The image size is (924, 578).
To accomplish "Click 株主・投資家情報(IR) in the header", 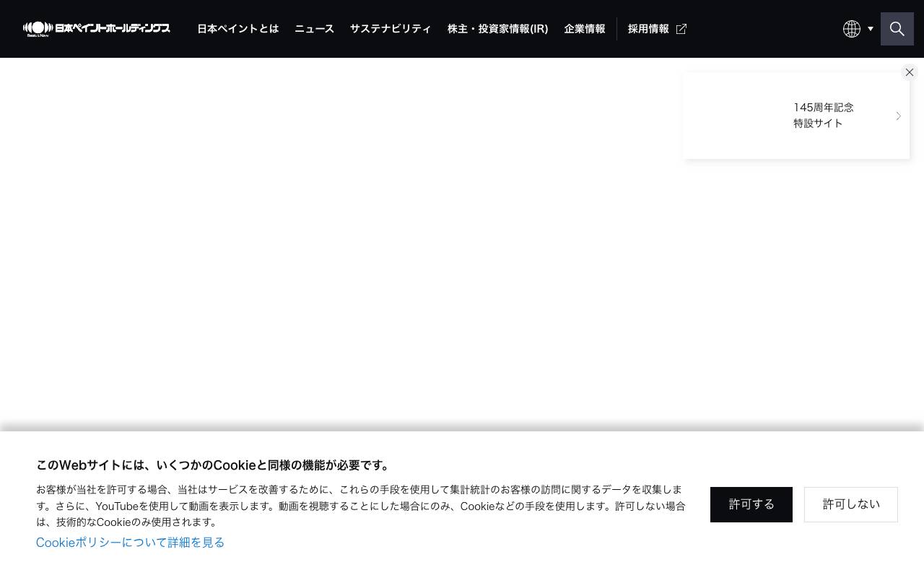I will coord(497,29).
